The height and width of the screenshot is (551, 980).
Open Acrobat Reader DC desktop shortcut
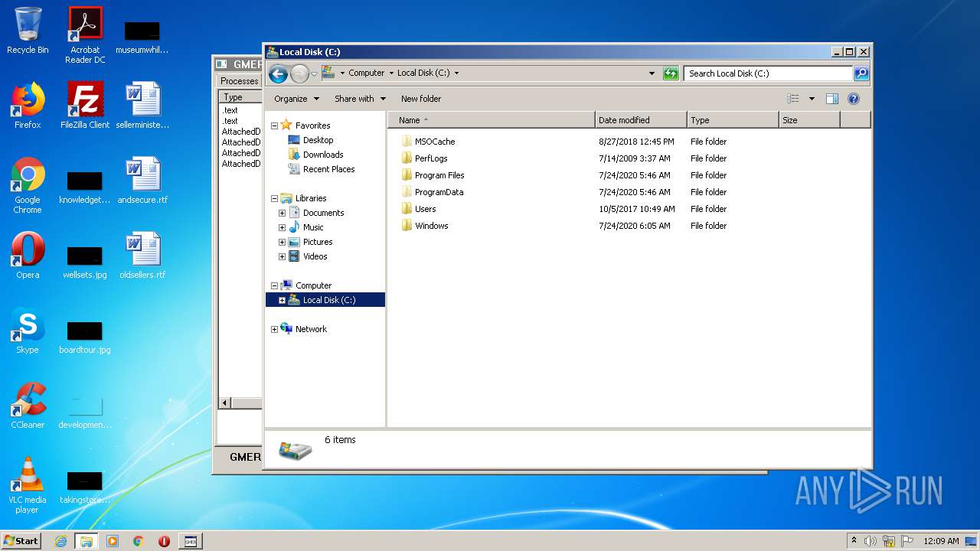[x=85, y=35]
